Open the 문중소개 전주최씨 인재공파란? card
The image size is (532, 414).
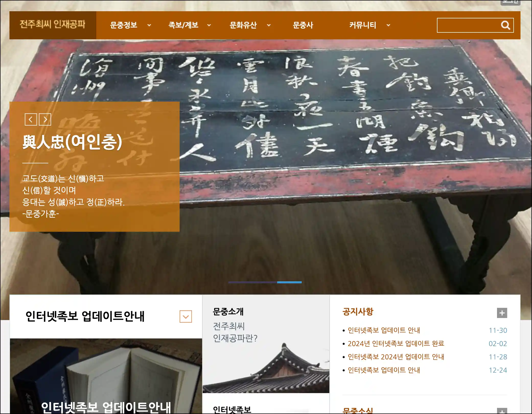pyautogui.click(x=266, y=344)
